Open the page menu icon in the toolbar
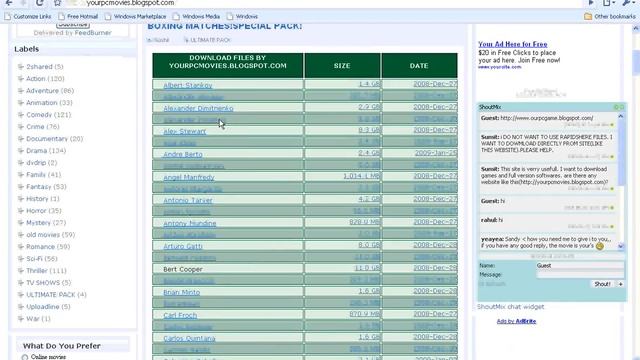The image size is (640, 360). click(609, 3)
